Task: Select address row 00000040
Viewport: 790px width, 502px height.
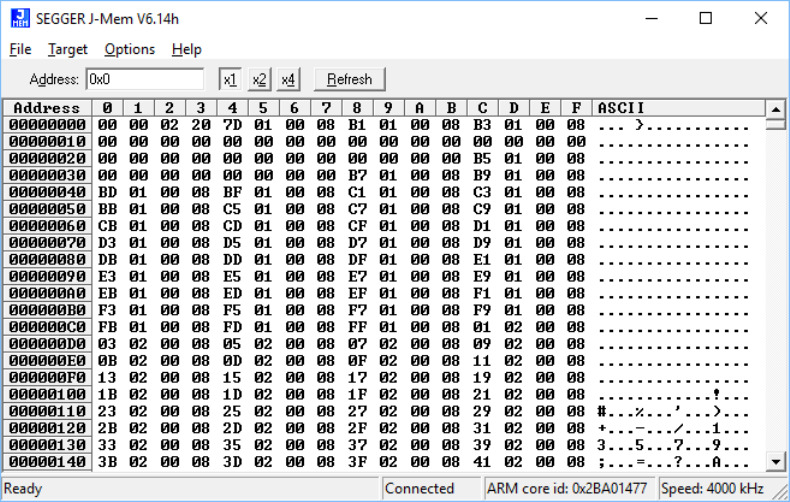Action: pos(47,190)
